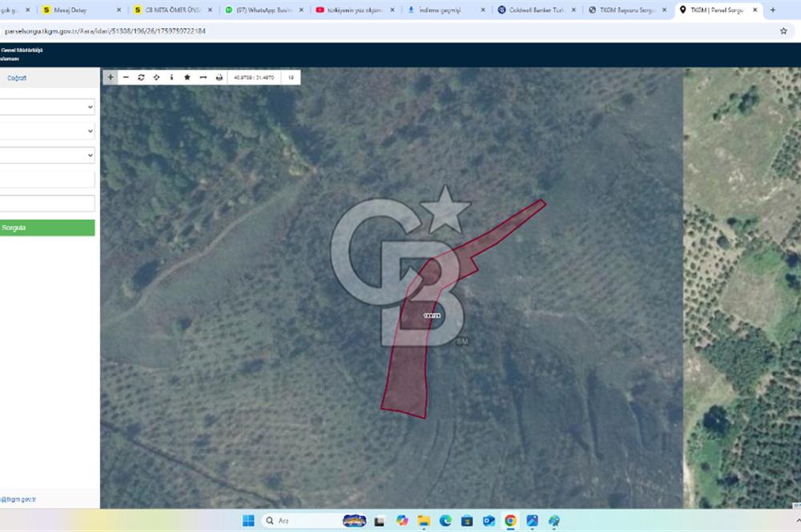This screenshot has width=801, height=532.
Task: Open the WhatsApp Business browser tab
Action: pyautogui.click(x=260, y=10)
